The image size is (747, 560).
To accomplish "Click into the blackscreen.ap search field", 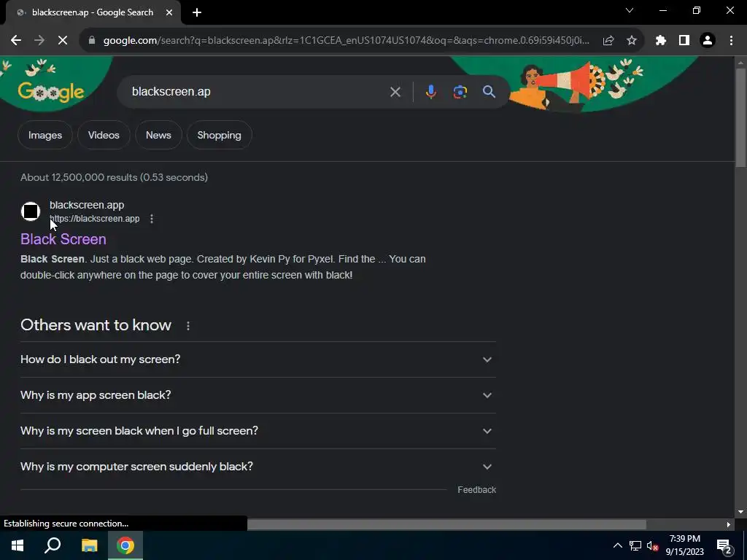I will coord(258,91).
